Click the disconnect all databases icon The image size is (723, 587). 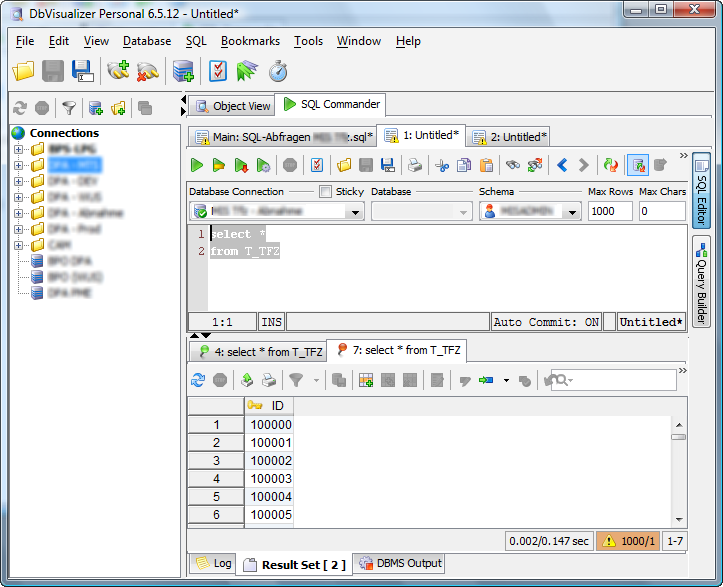(x=148, y=71)
